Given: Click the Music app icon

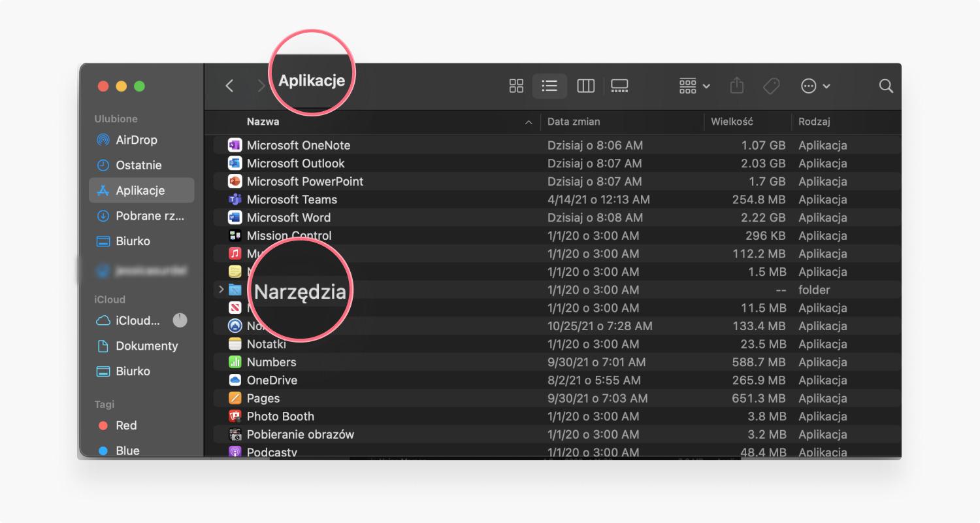Looking at the screenshot, I should pyautogui.click(x=235, y=254).
